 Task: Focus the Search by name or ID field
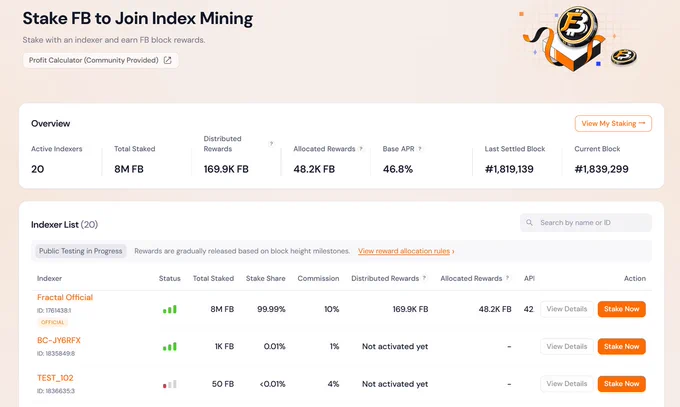coord(586,223)
